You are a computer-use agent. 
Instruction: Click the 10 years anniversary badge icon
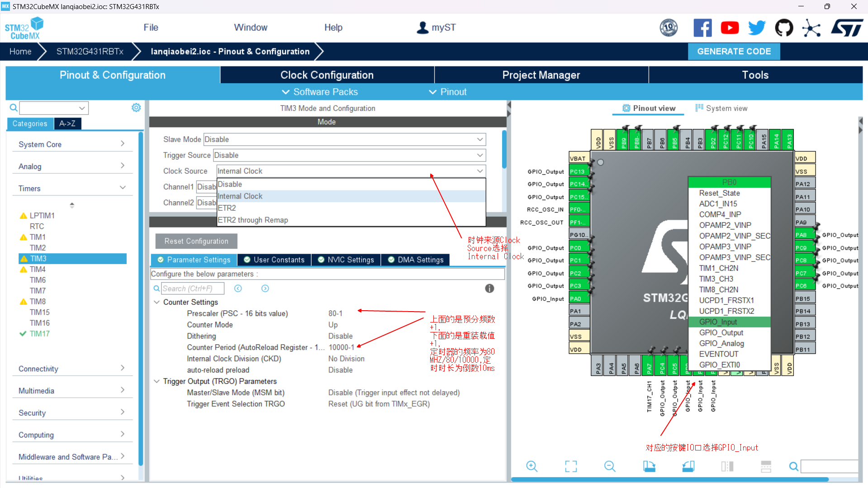click(669, 28)
